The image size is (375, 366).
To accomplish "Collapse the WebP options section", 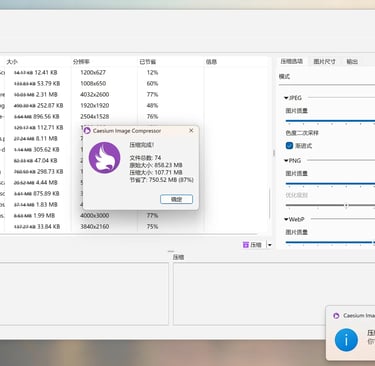I will (286, 219).
